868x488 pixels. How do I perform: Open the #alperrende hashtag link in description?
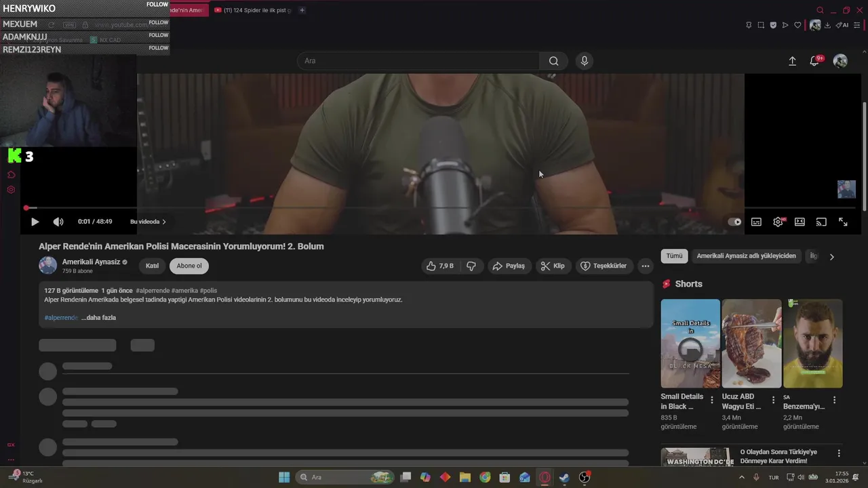[61, 317]
